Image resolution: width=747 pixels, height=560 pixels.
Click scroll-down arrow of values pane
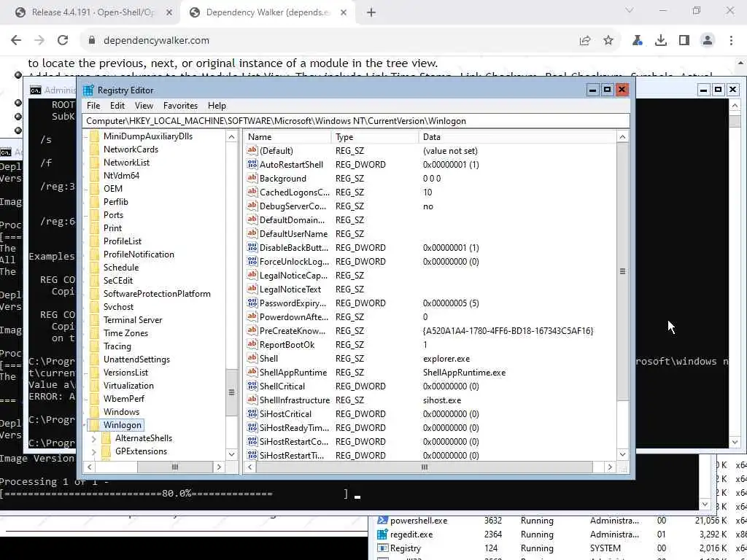622,454
